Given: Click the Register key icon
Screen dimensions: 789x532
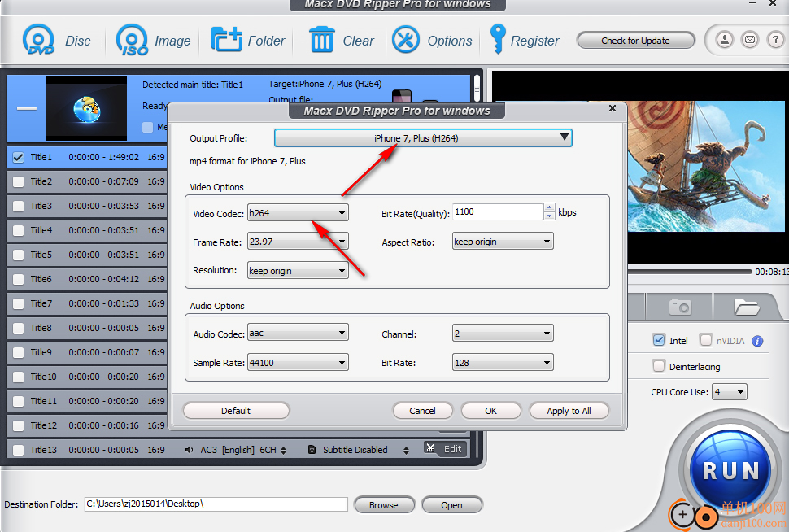Looking at the screenshot, I should 497,39.
